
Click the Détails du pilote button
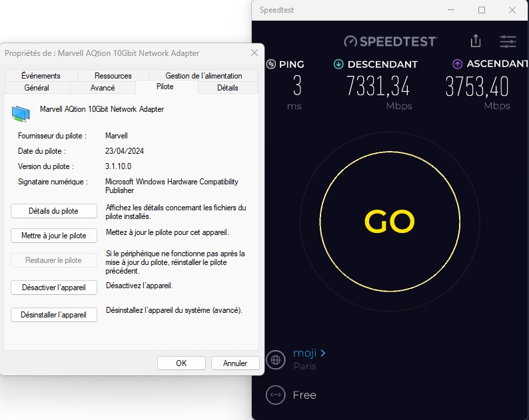(x=54, y=211)
